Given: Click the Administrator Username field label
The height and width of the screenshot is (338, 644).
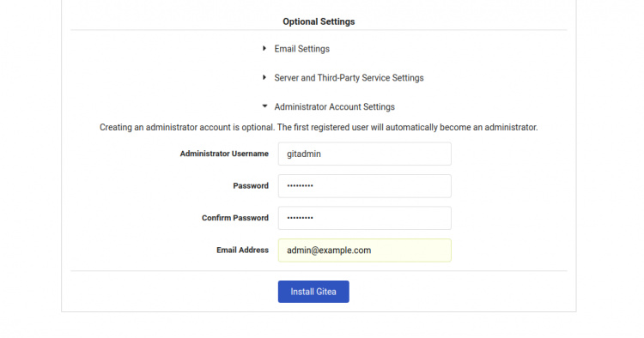Looking at the screenshot, I should pos(224,154).
